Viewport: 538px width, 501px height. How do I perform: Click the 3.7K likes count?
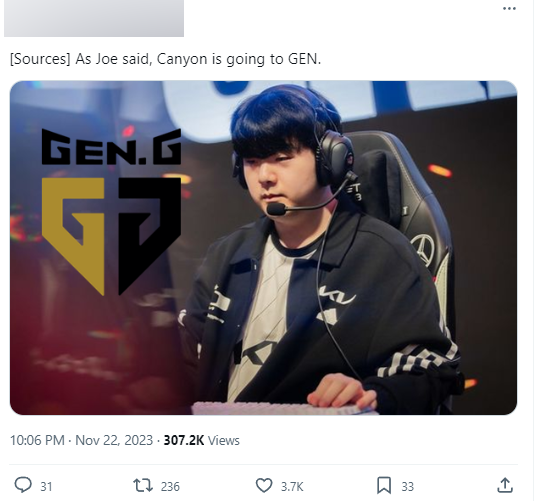tap(292, 487)
